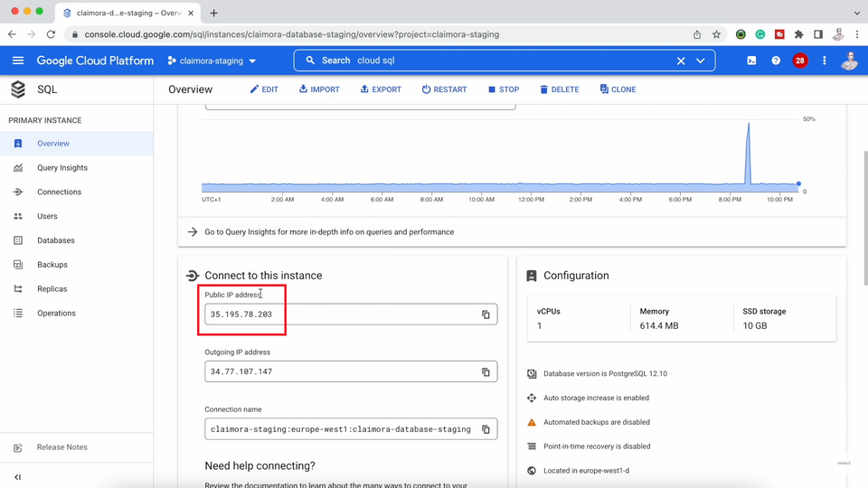This screenshot has height=488, width=868.
Task: Close the claimora staging tab
Action: tap(191, 13)
